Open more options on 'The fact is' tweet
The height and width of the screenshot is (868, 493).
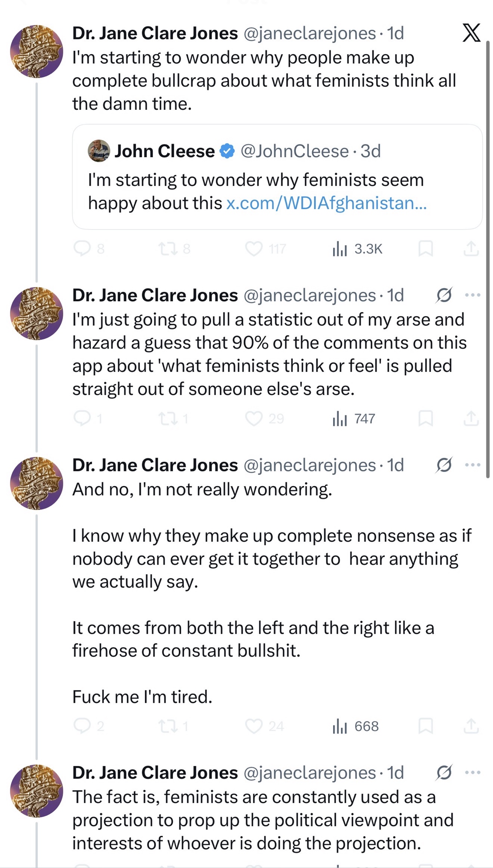click(x=473, y=773)
